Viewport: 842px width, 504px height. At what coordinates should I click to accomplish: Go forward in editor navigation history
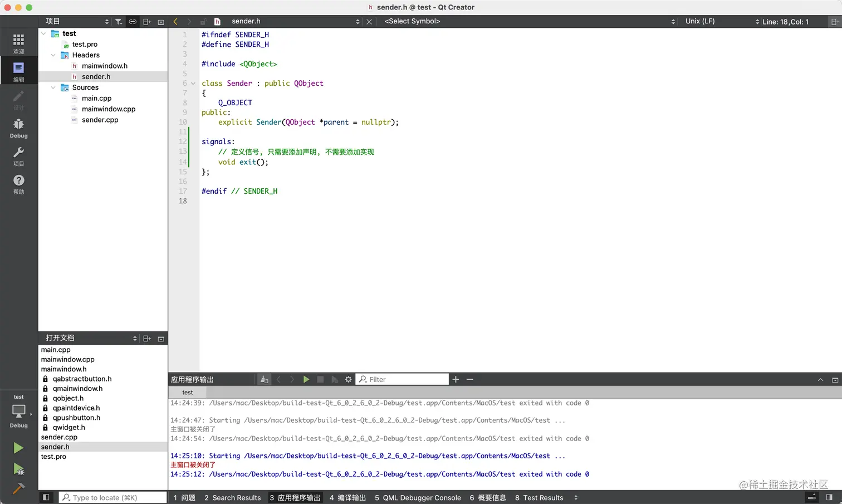tap(189, 21)
